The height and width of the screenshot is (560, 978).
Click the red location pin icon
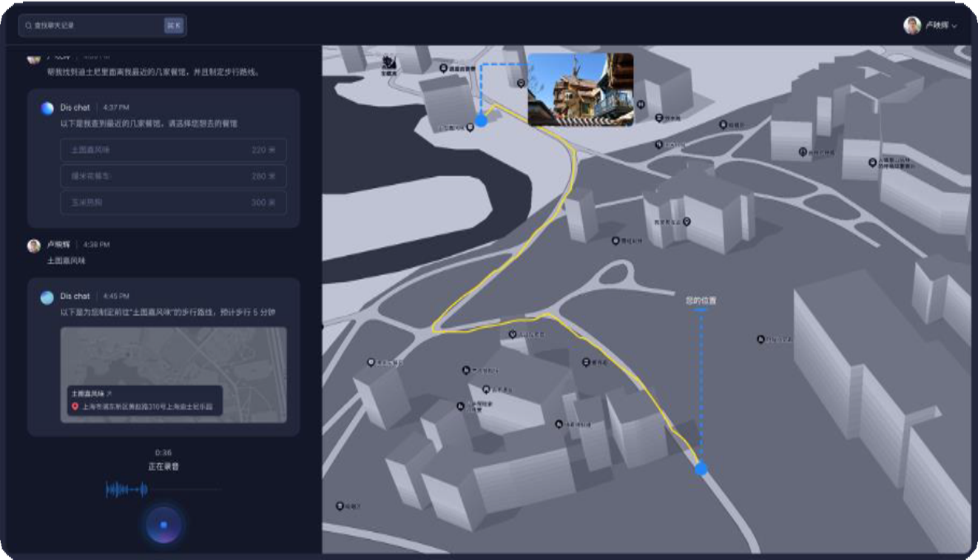75,407
